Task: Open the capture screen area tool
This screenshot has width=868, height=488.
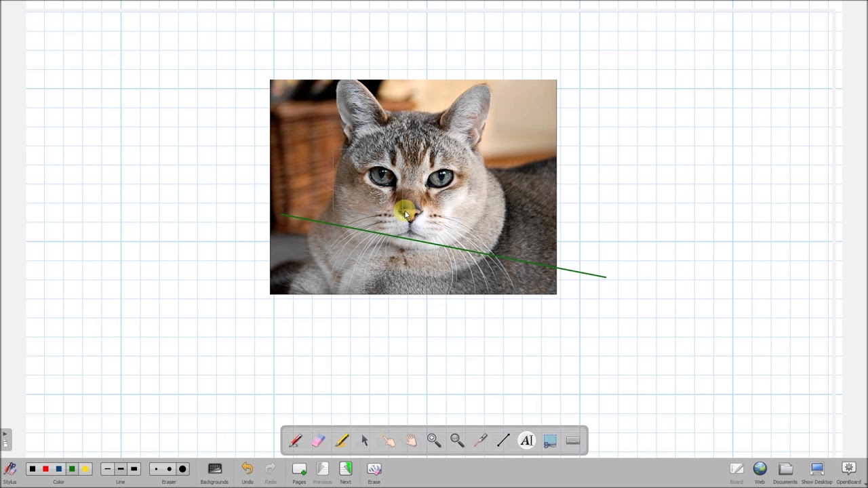Action: pyautogui.click(x=550, y=441)
